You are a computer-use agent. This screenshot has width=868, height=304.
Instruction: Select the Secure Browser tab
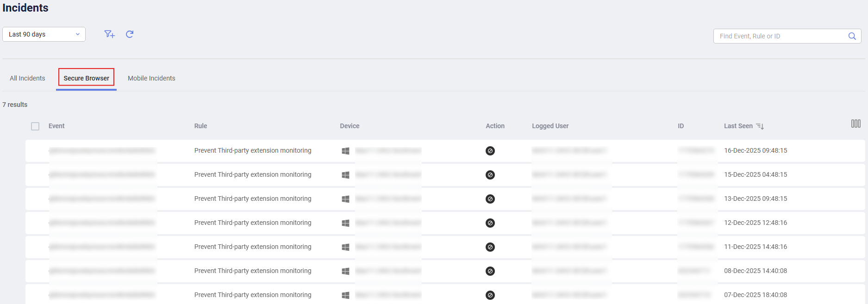[86, 78]
